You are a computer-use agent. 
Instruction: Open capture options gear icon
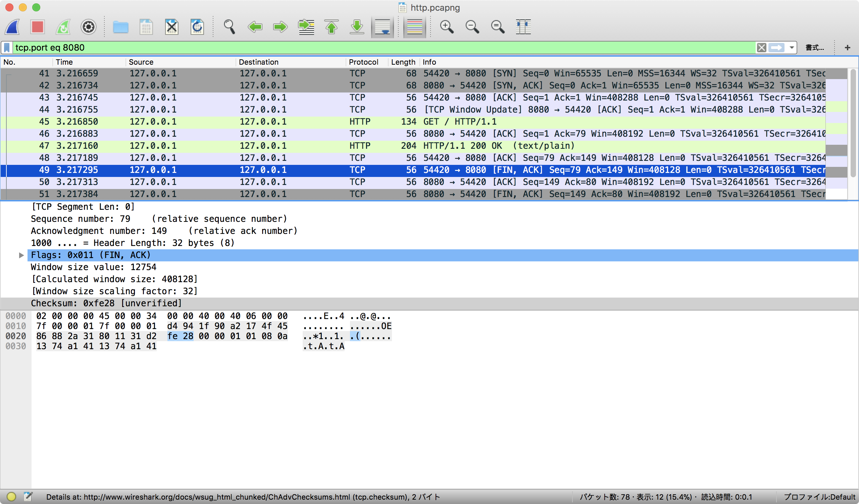click(x=89, y=27)
